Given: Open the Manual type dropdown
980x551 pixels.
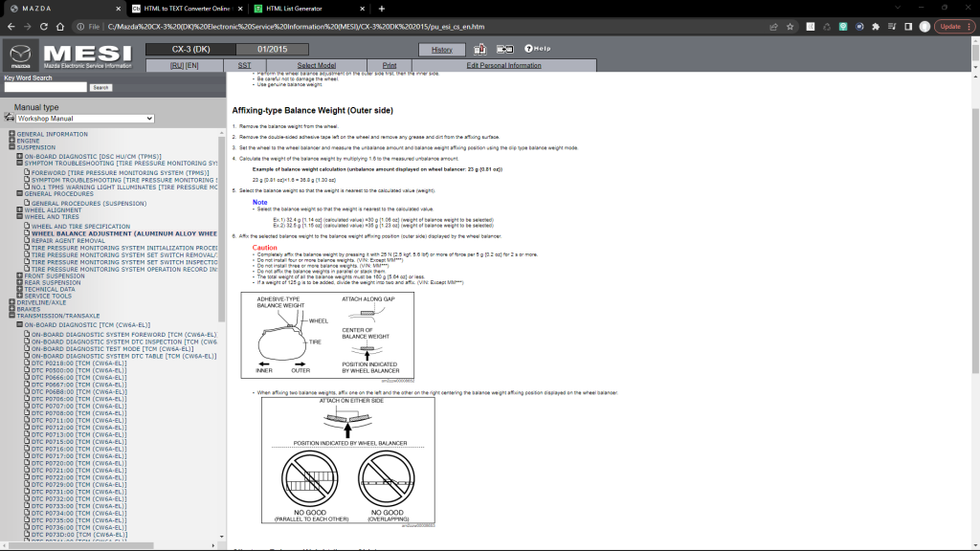Looking at the screenshot, I should [x=84, y=119].
